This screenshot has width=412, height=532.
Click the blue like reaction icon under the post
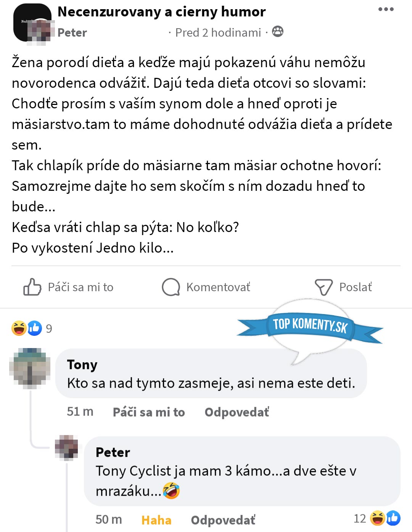35,328
